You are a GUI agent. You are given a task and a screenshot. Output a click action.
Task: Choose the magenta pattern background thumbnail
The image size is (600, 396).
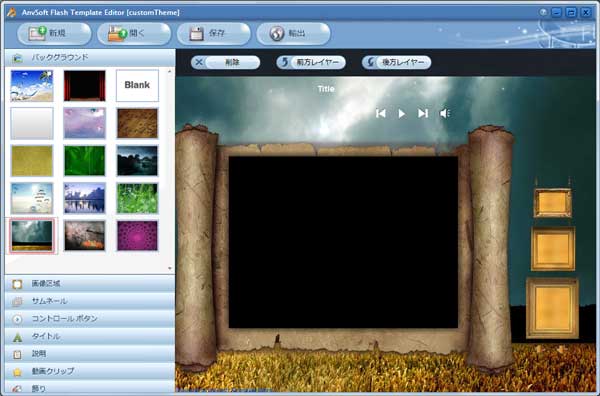[x=137, y=236]
